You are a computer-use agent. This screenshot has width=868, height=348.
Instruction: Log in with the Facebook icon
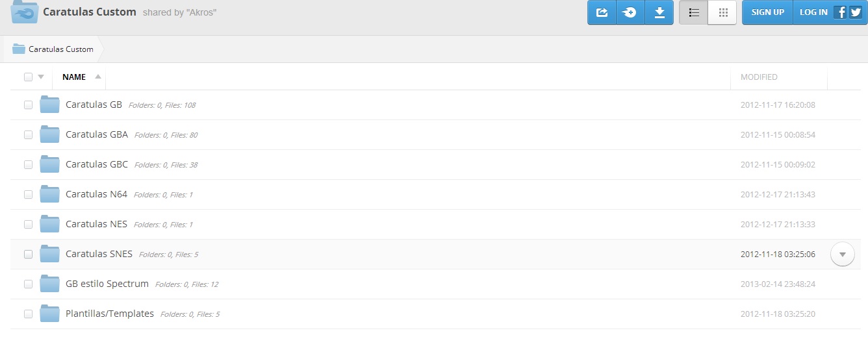pyautogui.click(x=840, y=12)
